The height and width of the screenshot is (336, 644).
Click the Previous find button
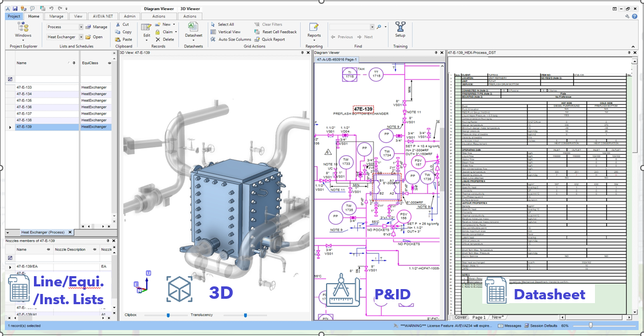pos(342,37)
